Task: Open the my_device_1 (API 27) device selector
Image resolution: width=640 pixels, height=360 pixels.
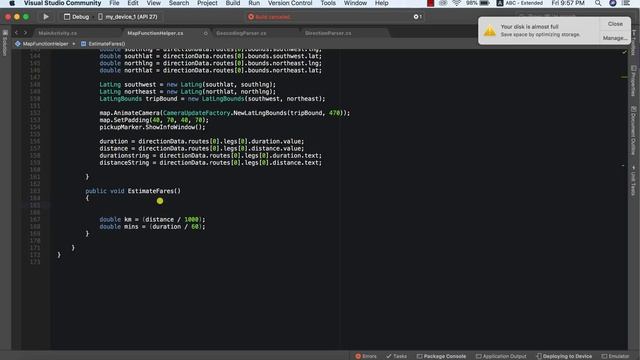Action: (x=127, y=17)
